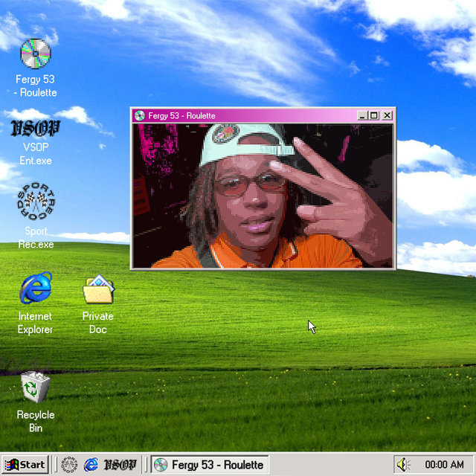This screenshot has width=476, height=476.
Task: Open the Fergy 53 - Roulette CD desktop icon
Action: coord(36,54)
